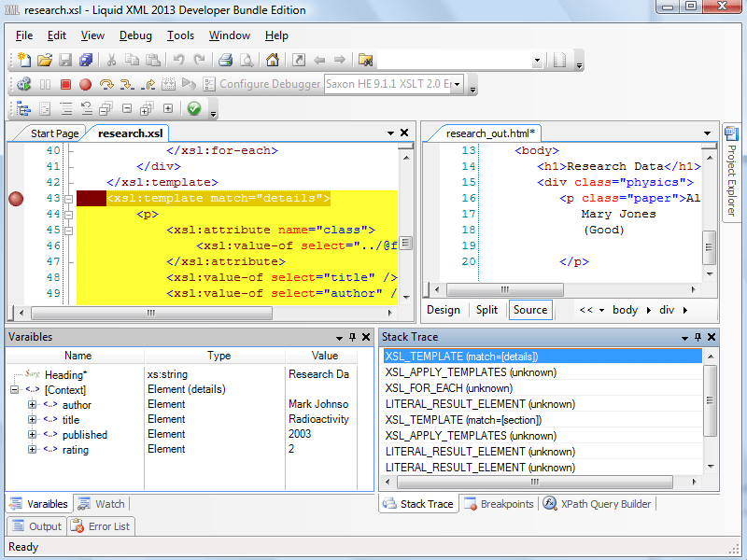This screenshot has height=560, width=747.
Task: Click the Save All icon
Action: point(86,60)
